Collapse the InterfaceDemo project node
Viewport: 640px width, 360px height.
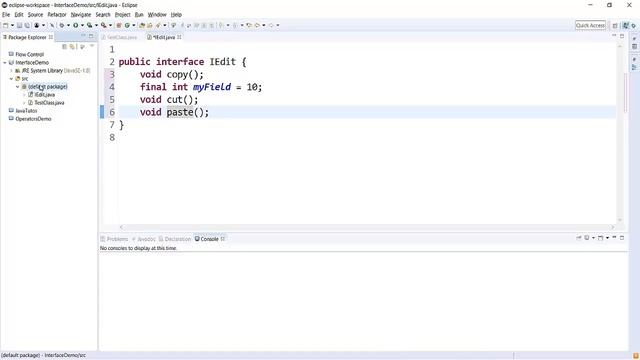coord(5,62)
